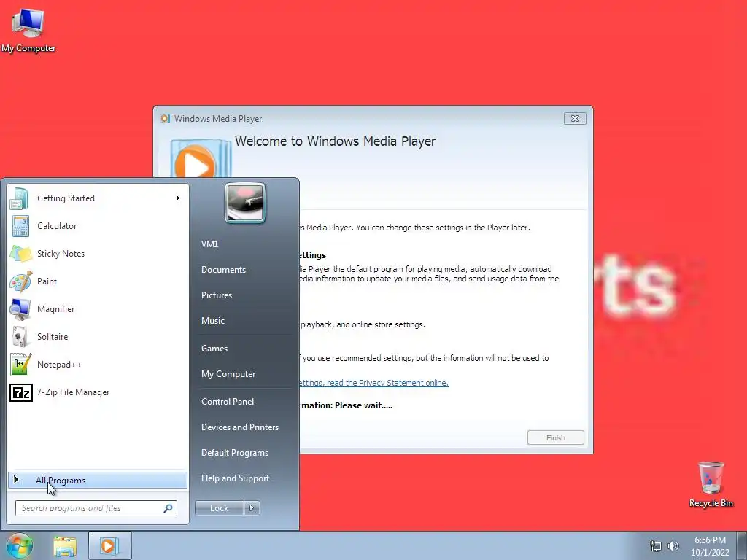Open Sticky Notes icon in Start menu
Image resolution: width=747 pixels, height=560 pixels.
coord(20,253)
